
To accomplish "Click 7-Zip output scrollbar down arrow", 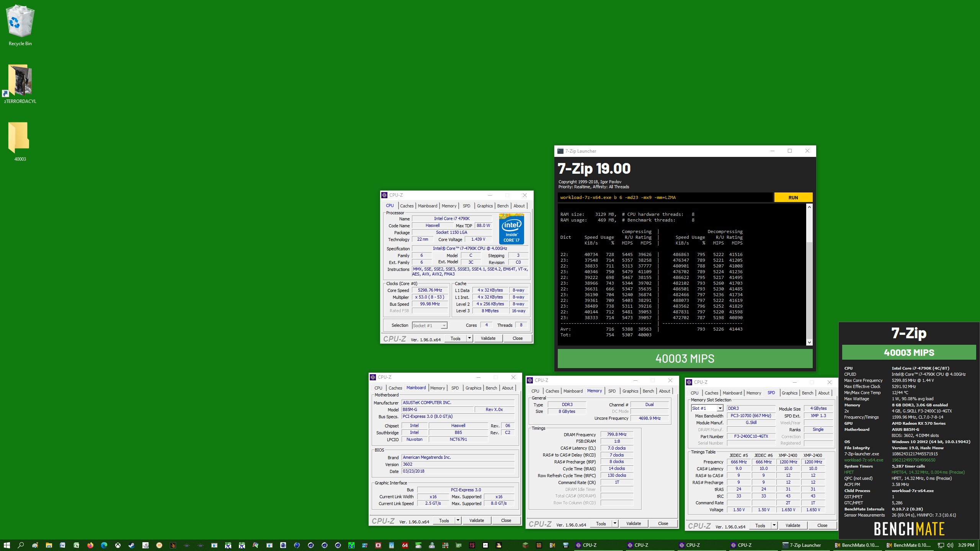I will (809, 342).
